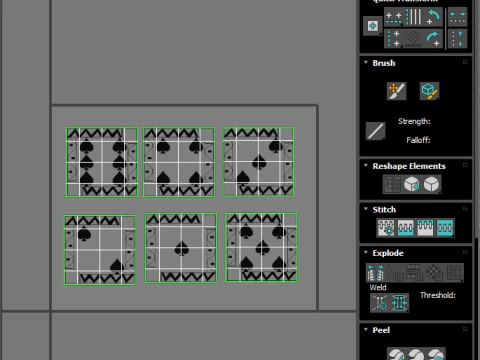Click the Relax Custom icon in Reshape Elements
Viewport: 480px width, 360px height.
pyautogui.click(x=431, y=184)
